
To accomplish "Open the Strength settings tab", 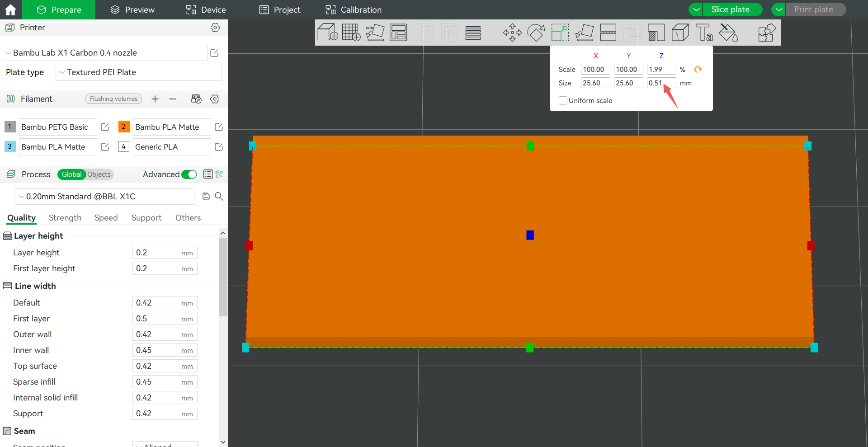I will [x=65, y=218].
